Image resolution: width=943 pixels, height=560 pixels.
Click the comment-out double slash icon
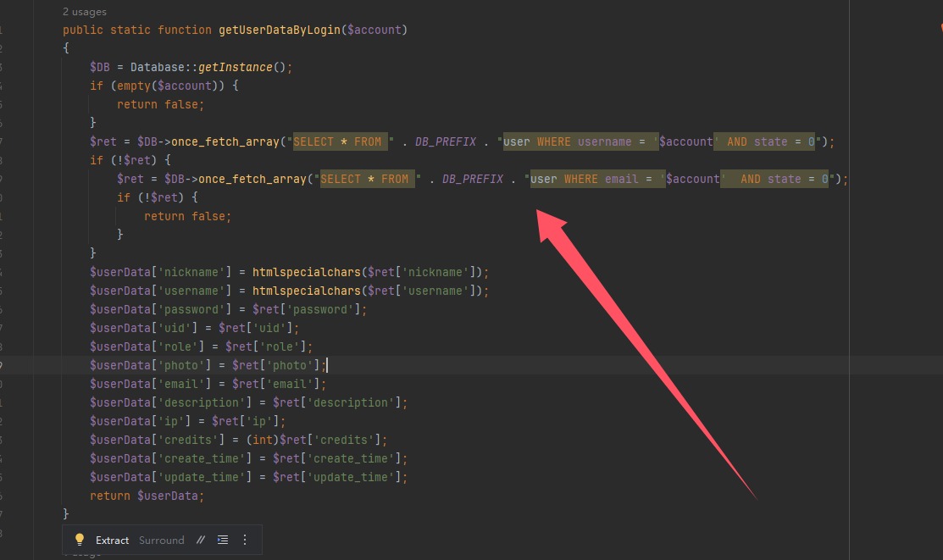click(201, 540)
